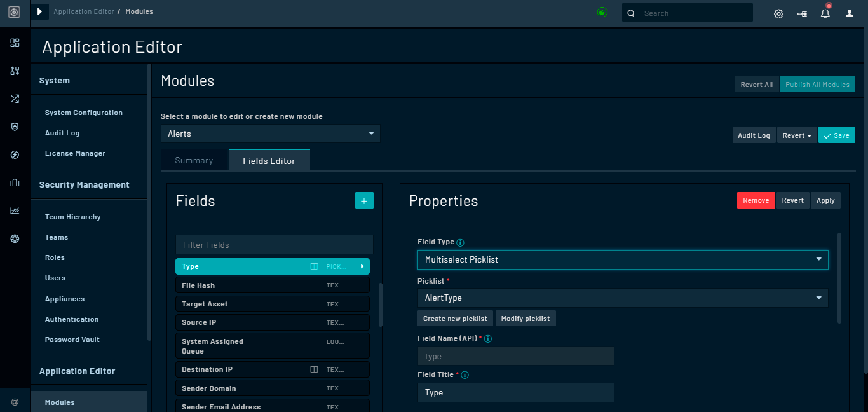Click the notifications bell icon
This screenshot has width=868, height=412.
pyautogui.click(x=825, y=13)
